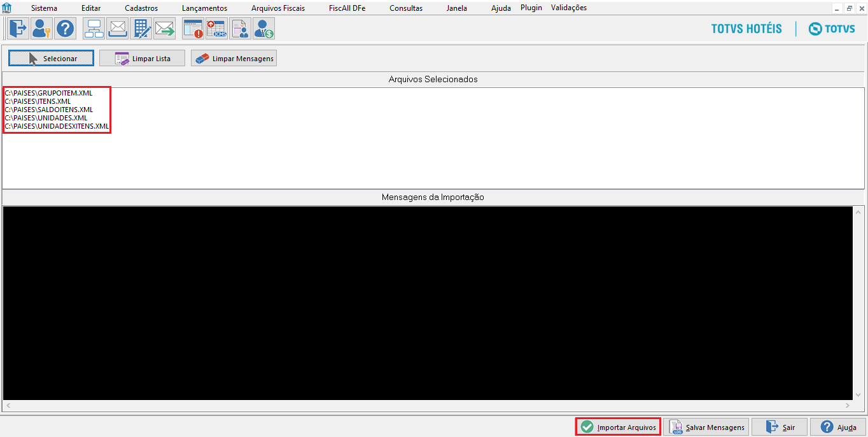Open the user password icon
Viewport: 868px width, 437px height.
(x=41, y=28)
